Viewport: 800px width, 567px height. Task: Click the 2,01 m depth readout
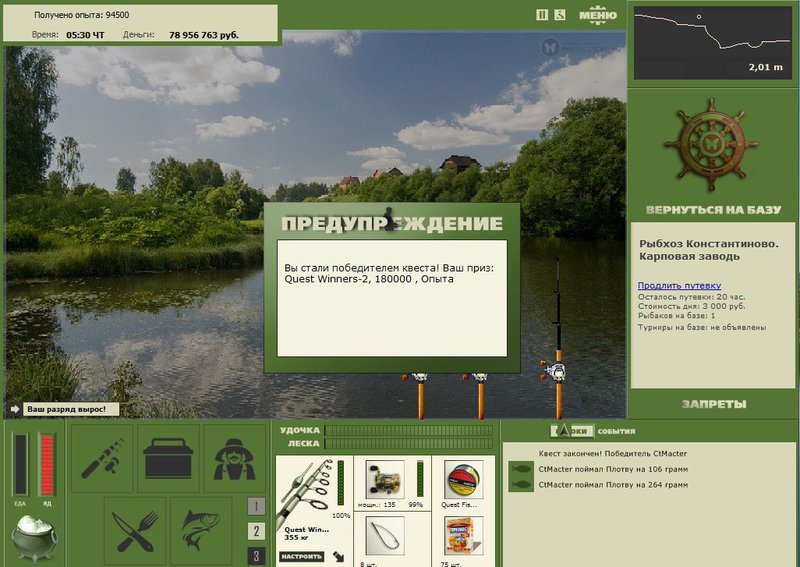766,67
